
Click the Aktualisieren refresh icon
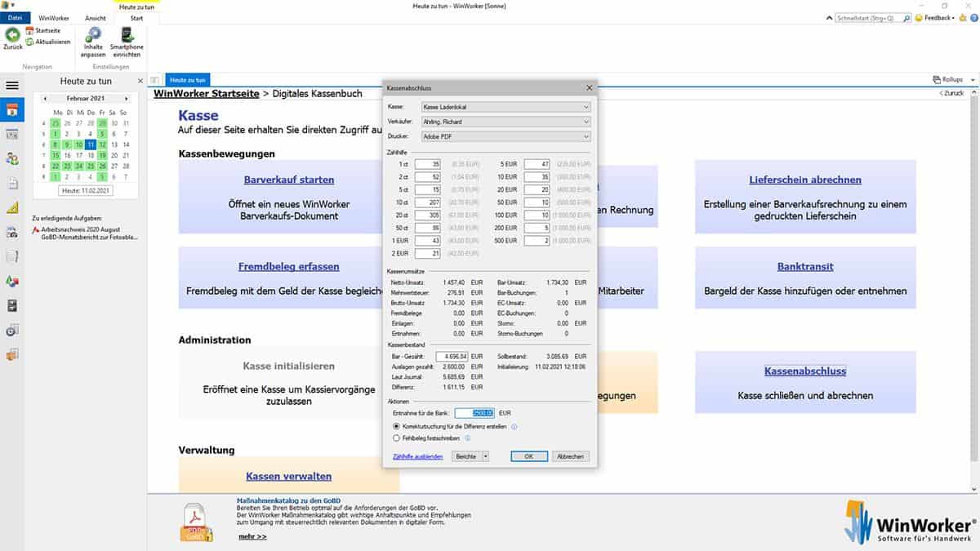[29, 42]
